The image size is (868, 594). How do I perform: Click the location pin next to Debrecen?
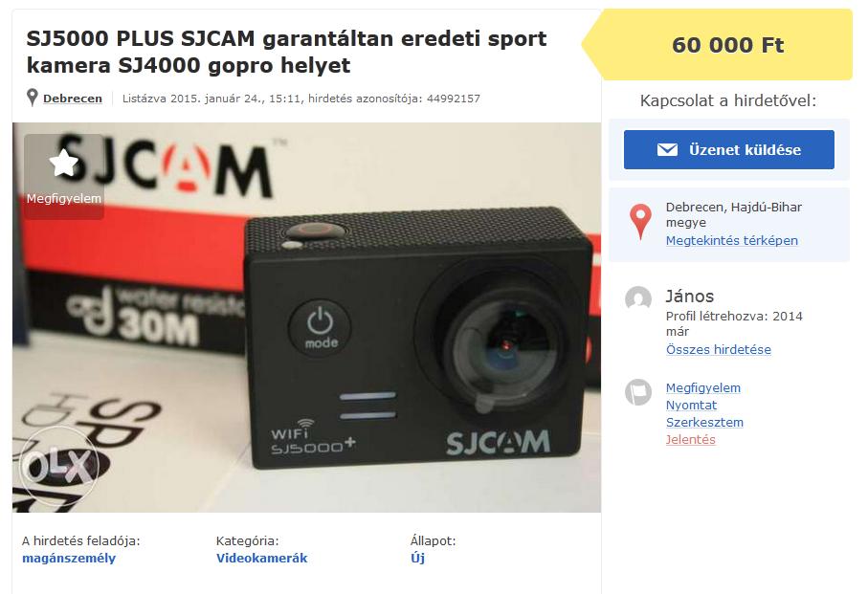33,98
